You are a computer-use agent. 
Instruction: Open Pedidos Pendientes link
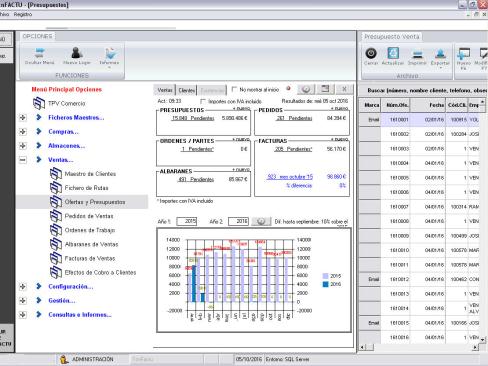coord(294,118)
